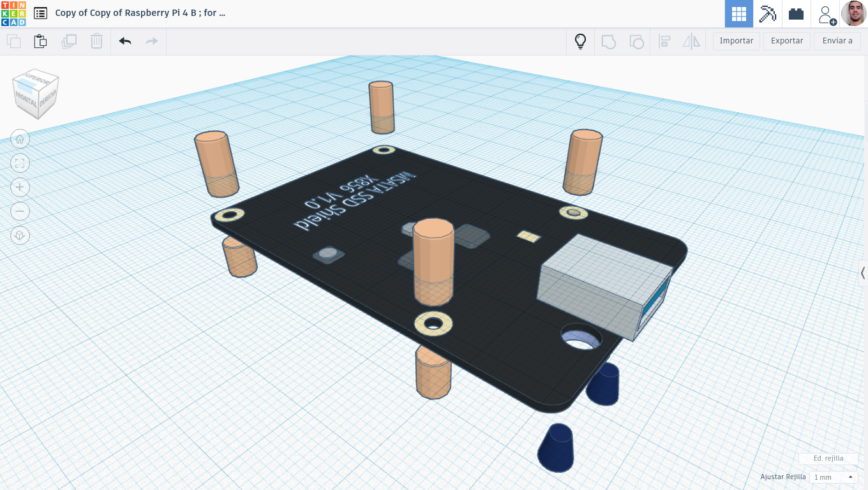This screenshot has width=868, height=490.
Task: Select the top-most orange cylinder standoff
Action: coord(382,107)
